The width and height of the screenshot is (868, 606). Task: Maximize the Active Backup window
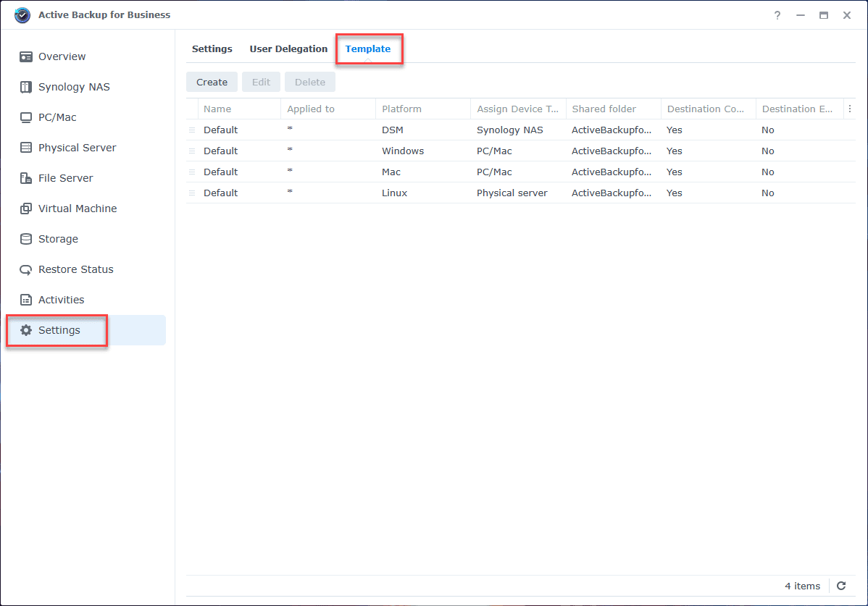[x=824, y=15]
